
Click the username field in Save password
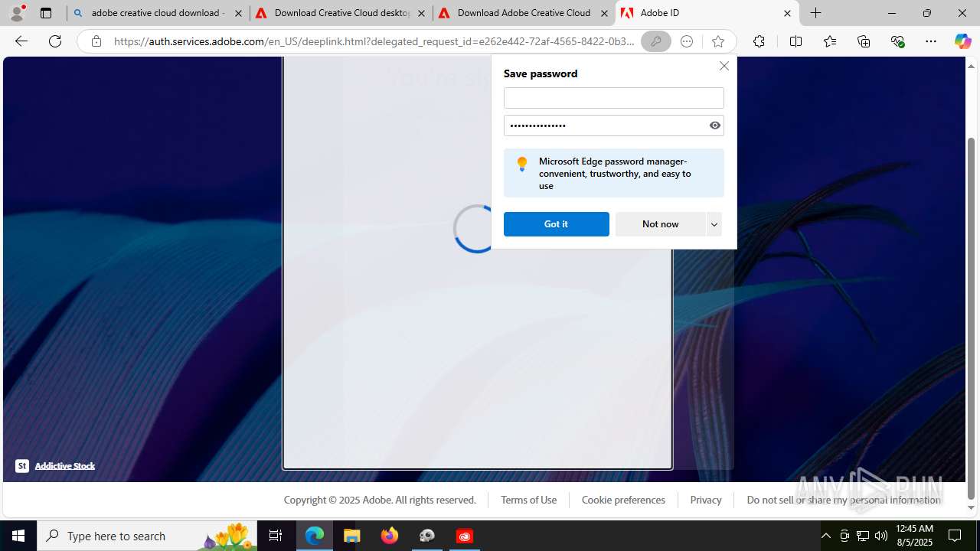613,98
